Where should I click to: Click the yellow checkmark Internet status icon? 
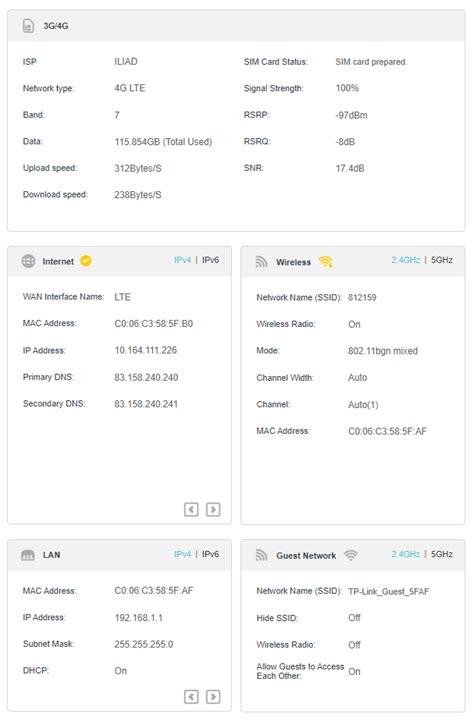point(86,261)
